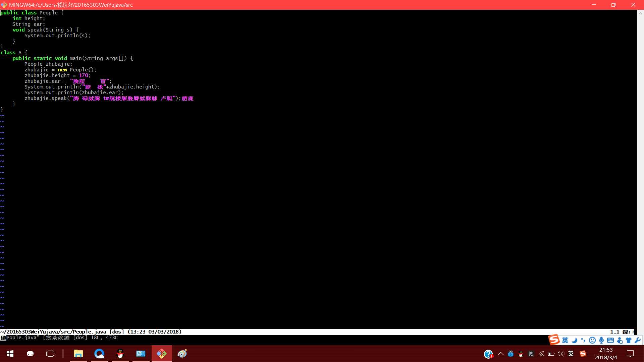The width and height of the screenshot is (644, 362).
Task: Click the 'public class People {' line
Action: coord(32,13)
